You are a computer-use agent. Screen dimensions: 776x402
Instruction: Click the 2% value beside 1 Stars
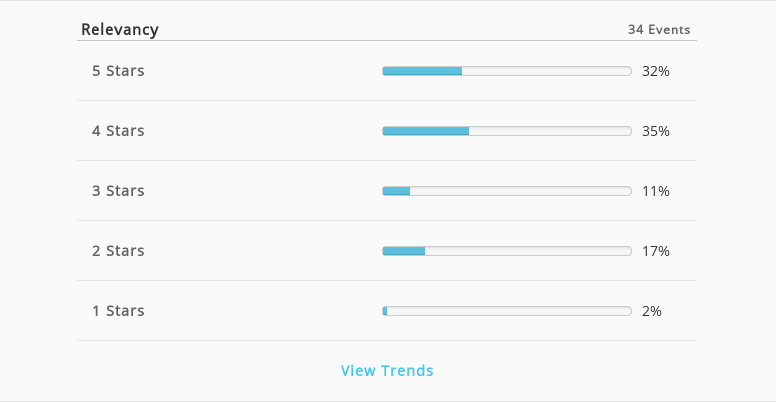652,311
